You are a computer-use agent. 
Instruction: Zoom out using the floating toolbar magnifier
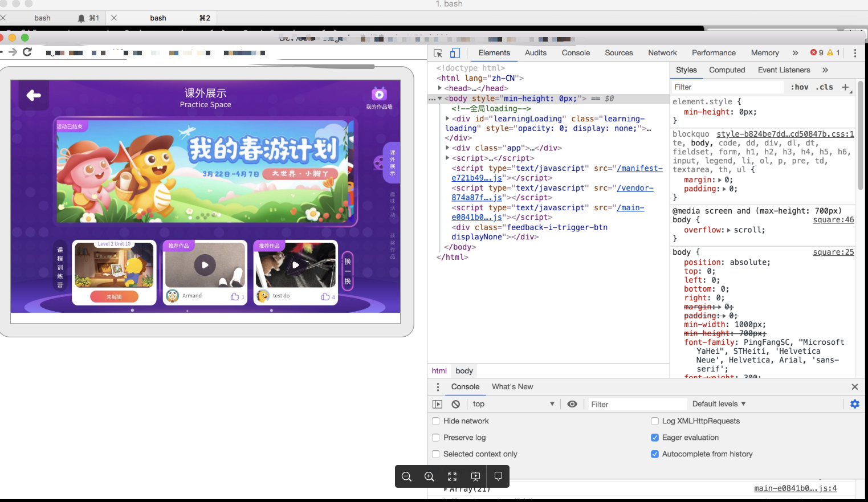(406, 476)
